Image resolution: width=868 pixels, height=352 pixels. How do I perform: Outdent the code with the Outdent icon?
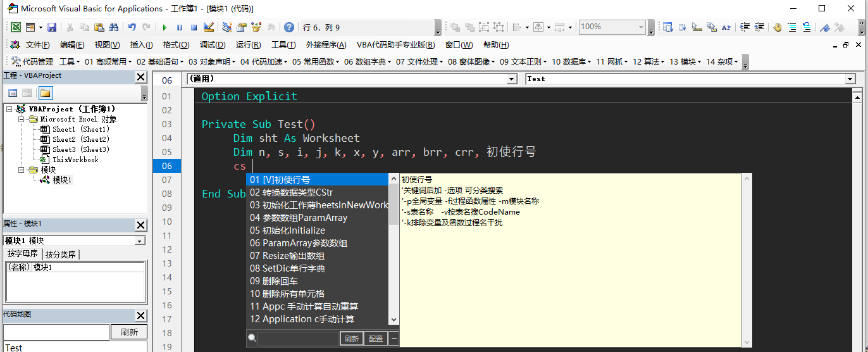pos(759,27)
